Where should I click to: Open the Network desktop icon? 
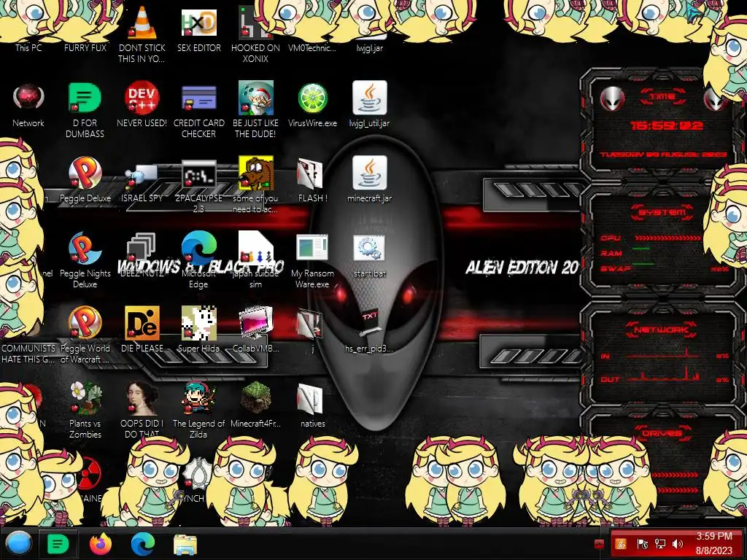click(x=28, y=98)
